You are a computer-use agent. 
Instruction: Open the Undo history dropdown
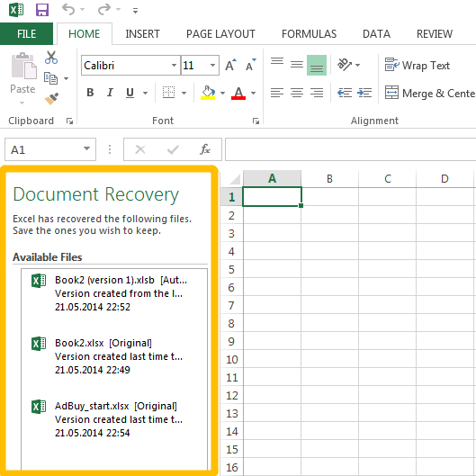coord(83,10)
